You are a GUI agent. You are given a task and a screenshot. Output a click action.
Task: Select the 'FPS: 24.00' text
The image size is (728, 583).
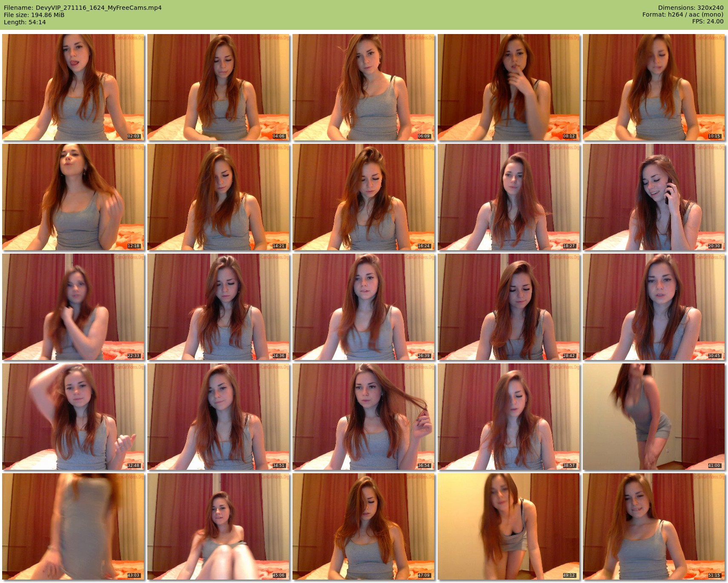coord(708,21)
